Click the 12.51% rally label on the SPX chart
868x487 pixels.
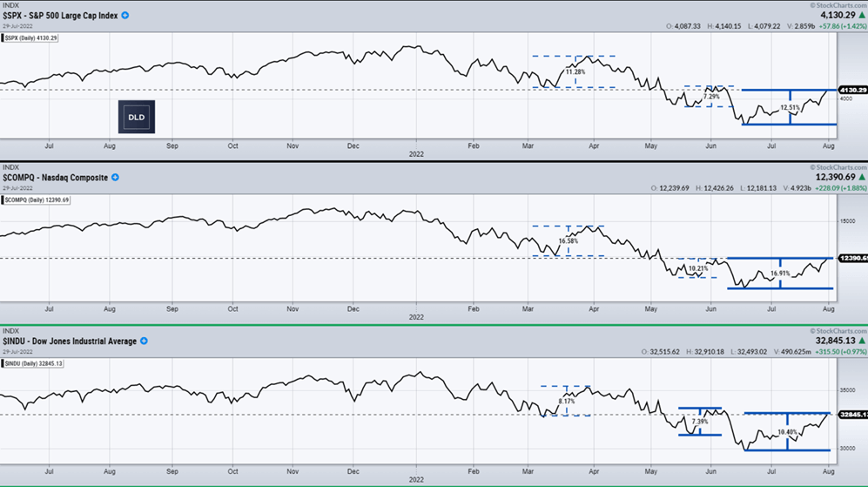[790, 107]
